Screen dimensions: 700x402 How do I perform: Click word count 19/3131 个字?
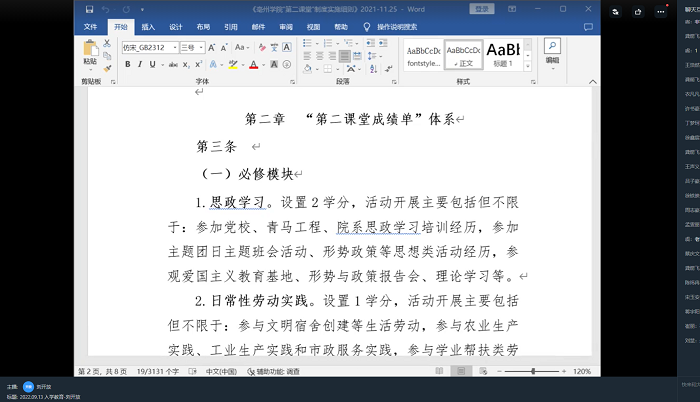pyautogui.click(x=158, y=371)
